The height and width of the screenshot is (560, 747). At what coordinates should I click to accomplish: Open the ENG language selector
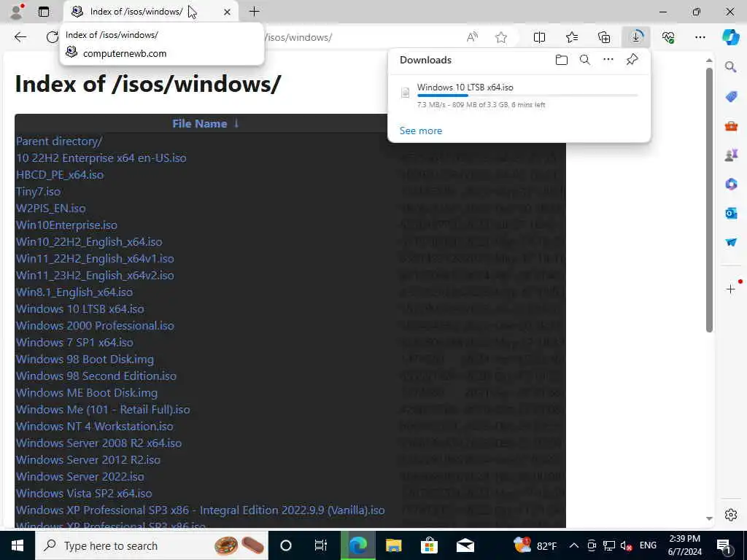pos(648,545)
